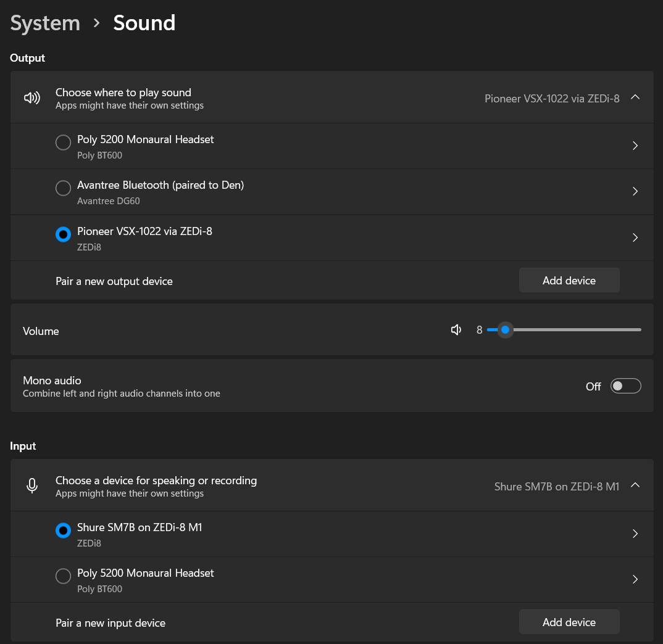The height and width of the screenshot is (644, 663).
Task: Choose Poly 5200 Monaural Headset as input
Action: (x=63, y=576)
